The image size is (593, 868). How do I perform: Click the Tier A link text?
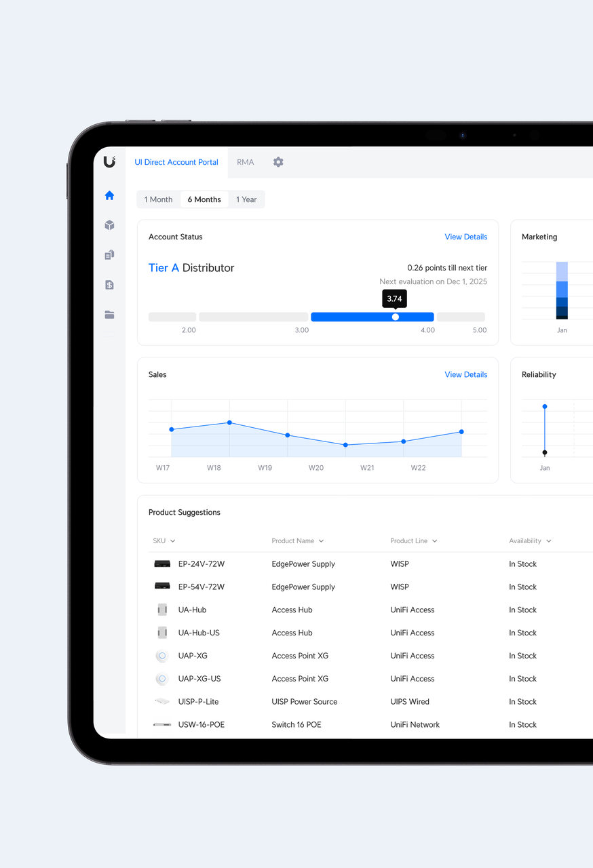click(164, 268)
